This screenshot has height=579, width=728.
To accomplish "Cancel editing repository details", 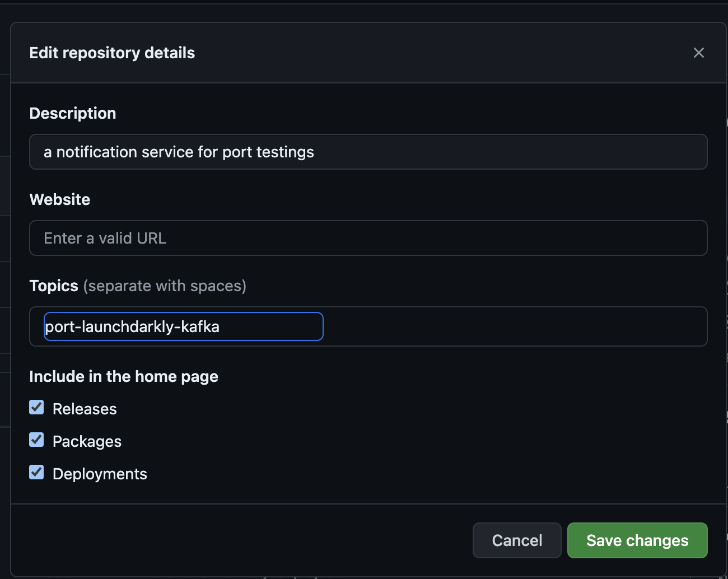I will (517, 540).
